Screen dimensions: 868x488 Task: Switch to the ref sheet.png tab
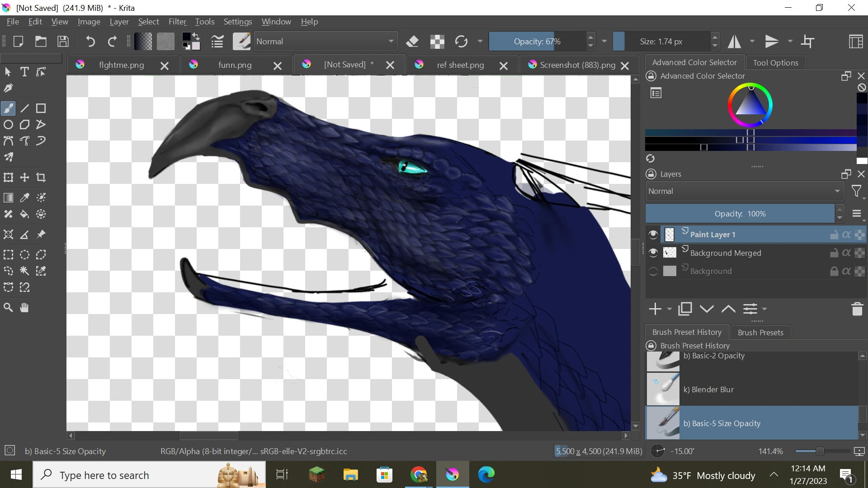pyautogui.click(x=460, y=65)
